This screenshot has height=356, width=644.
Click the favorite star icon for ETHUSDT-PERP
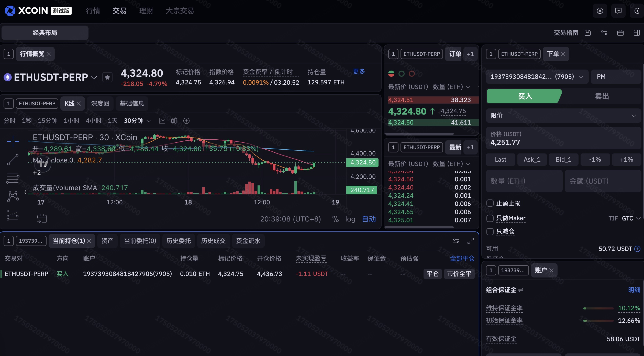click(x=107, y=77)
